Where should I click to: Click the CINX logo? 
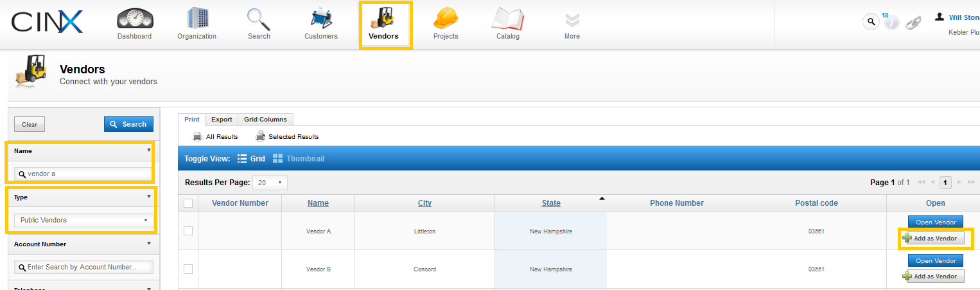click(47, 22)
